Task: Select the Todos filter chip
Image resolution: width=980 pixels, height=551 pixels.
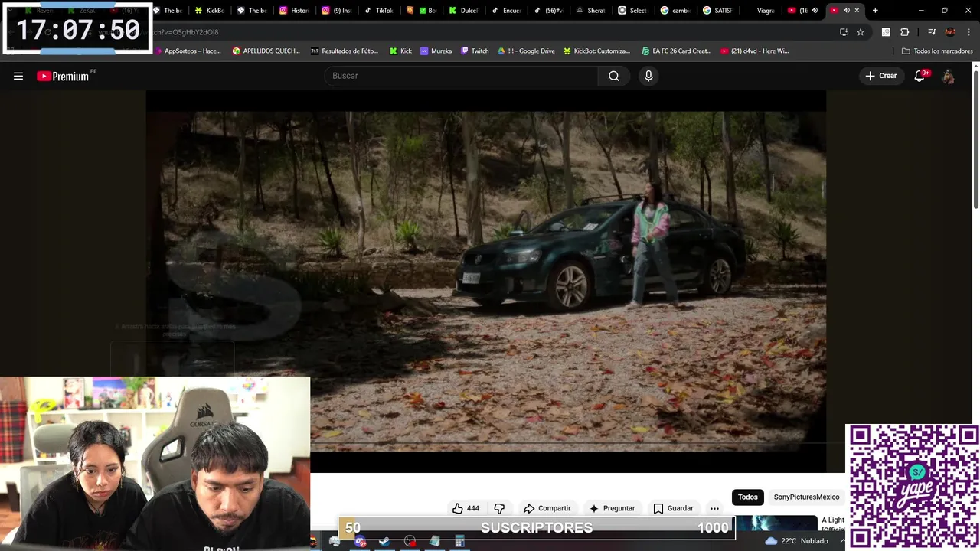Action: pyautogui.click(x=748, y=497)
